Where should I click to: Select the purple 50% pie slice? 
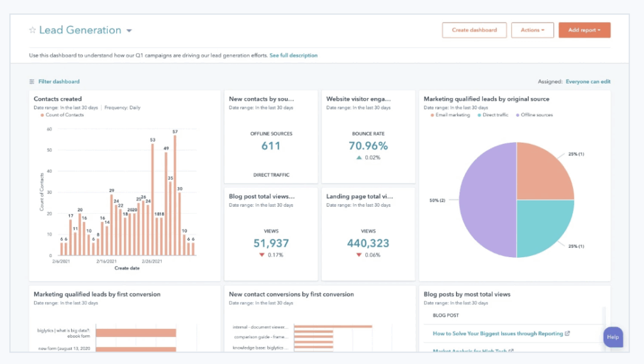[487, 200]
